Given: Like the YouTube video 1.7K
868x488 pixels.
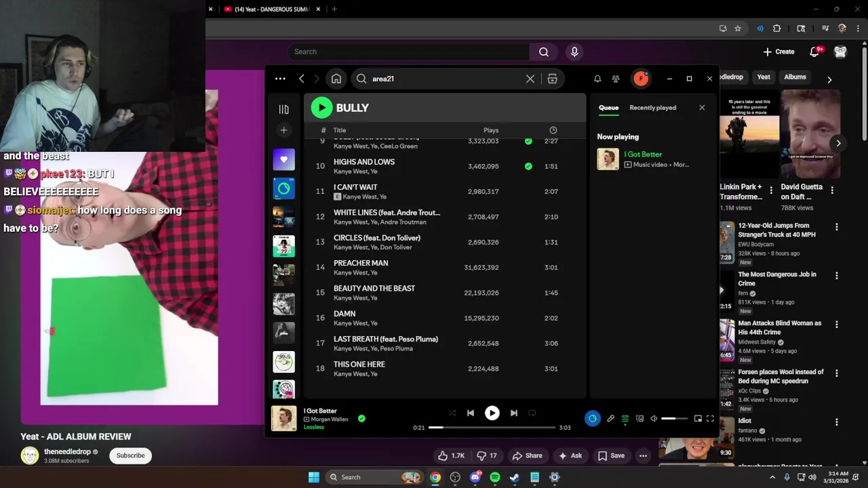Looking at the screenshot, I should [x=452, y=455].
